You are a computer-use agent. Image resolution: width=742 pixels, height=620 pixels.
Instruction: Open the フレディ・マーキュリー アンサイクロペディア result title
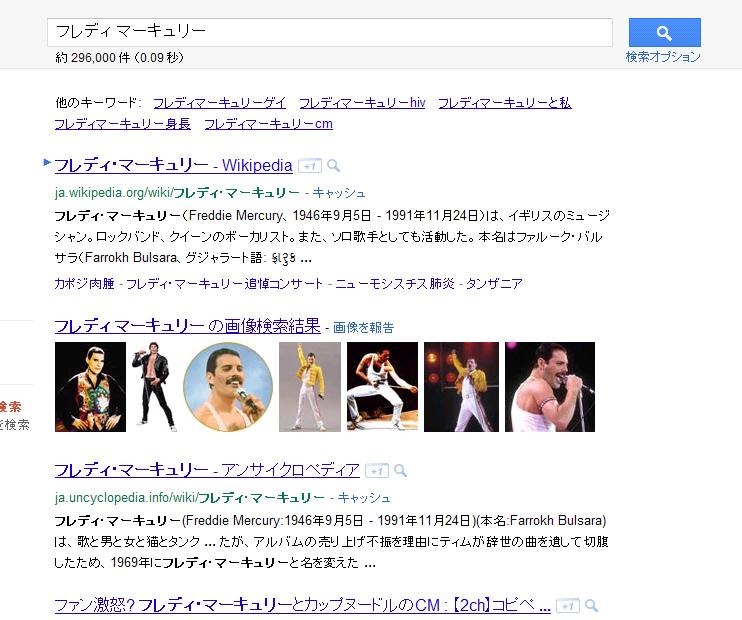[x=207, y=470]
